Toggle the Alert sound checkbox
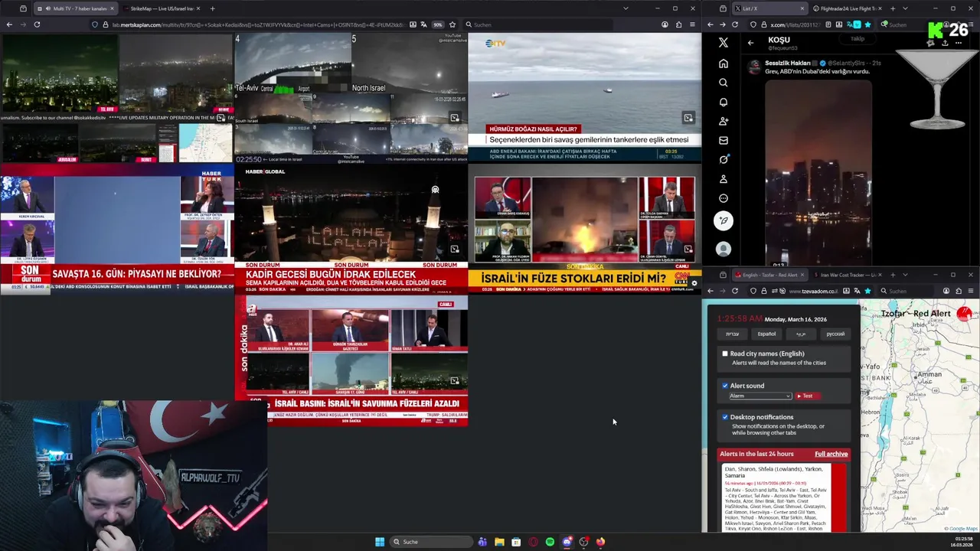This screenshot has width=980, height=551. [725, 386]
